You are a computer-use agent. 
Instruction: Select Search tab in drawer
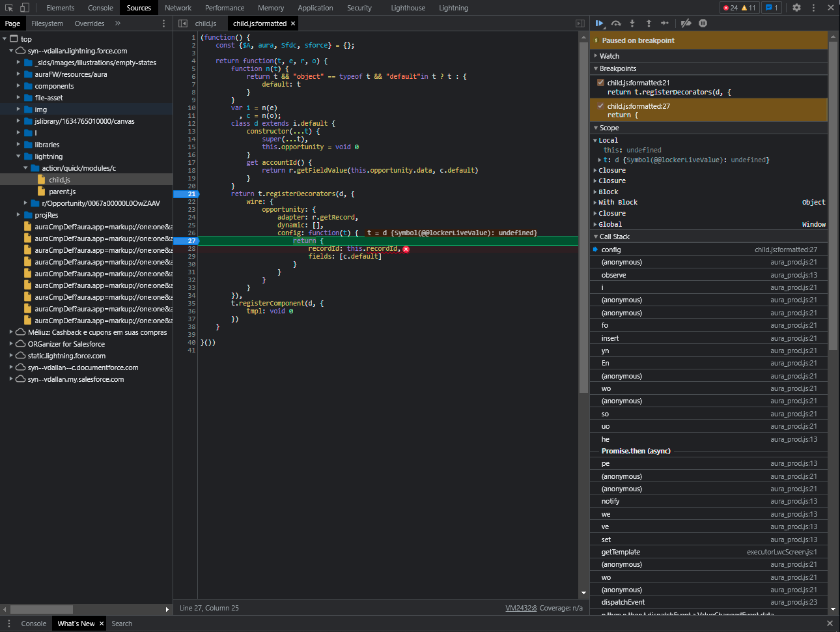pyautogui.click(x=122, y=624)
